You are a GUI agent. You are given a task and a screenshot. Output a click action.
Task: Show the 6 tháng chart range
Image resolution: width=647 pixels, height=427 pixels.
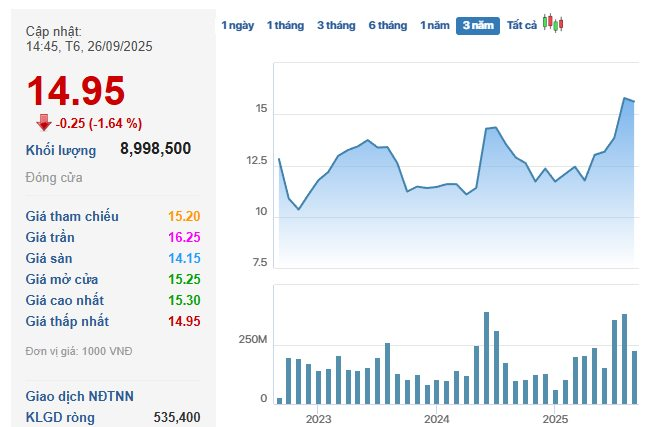(387, 25)
